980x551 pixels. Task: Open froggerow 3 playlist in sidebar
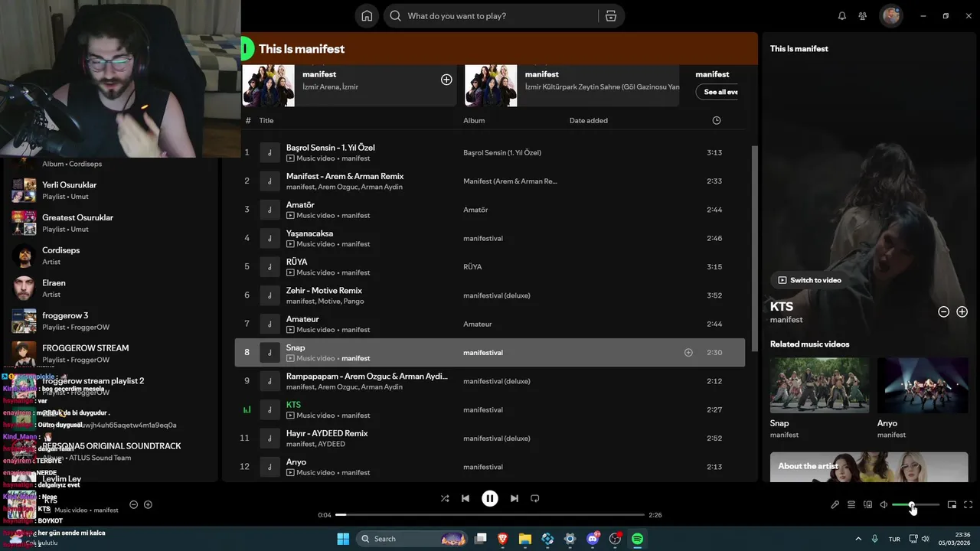(x=111, y=321)
